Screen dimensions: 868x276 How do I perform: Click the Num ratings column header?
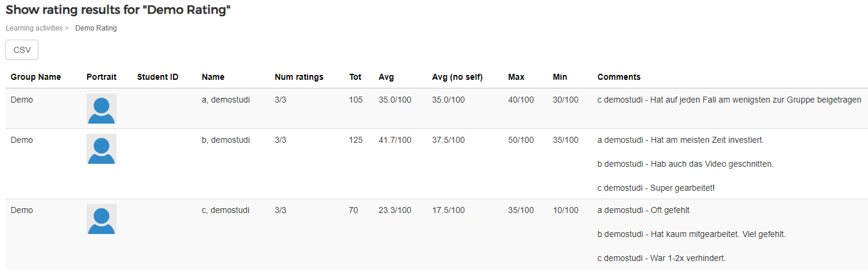coord(299,77)
